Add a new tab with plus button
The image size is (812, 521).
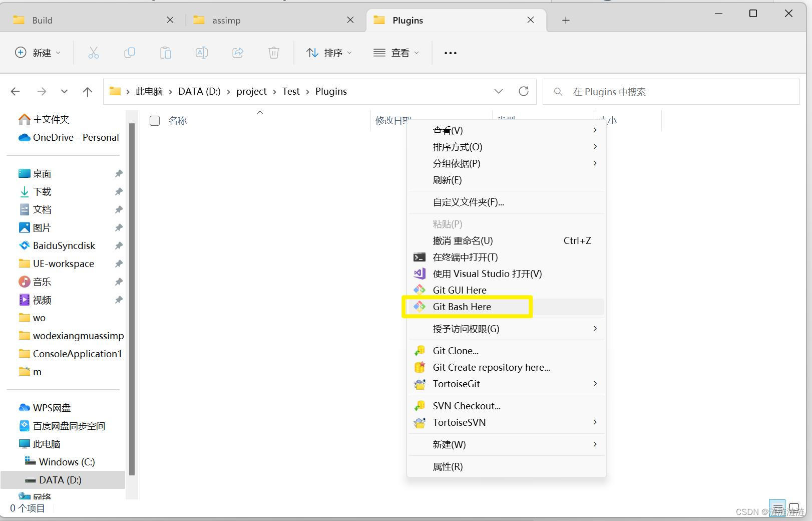click(566, 20)
